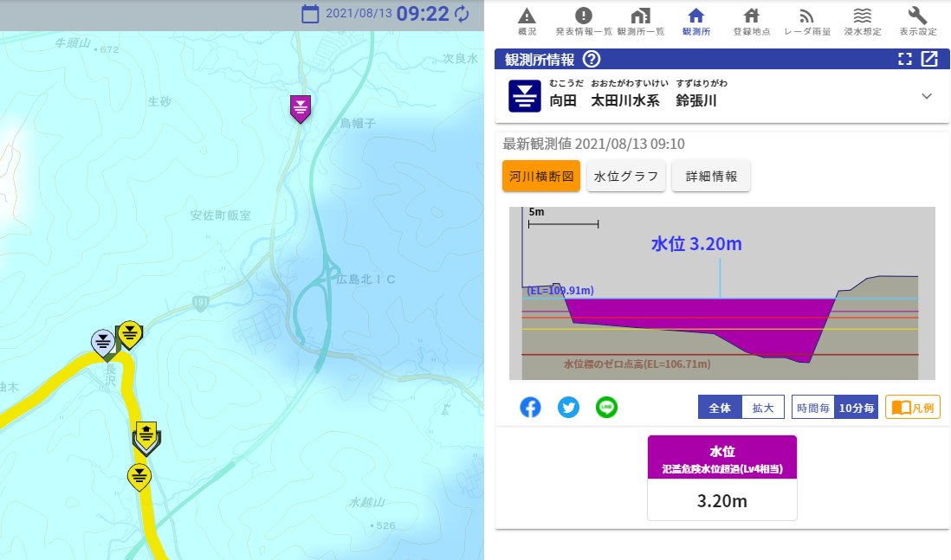
Task: Click the 水位 3.20m value card
Action: (x=721, y=478)
